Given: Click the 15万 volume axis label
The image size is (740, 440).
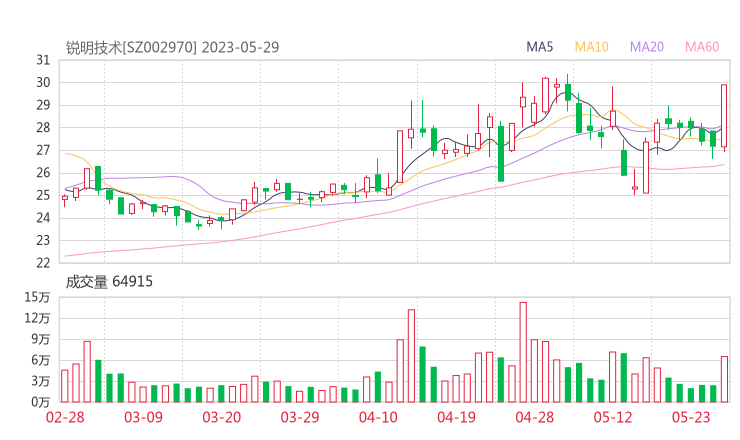Looking at the screenshot, I should coord(37,297).
